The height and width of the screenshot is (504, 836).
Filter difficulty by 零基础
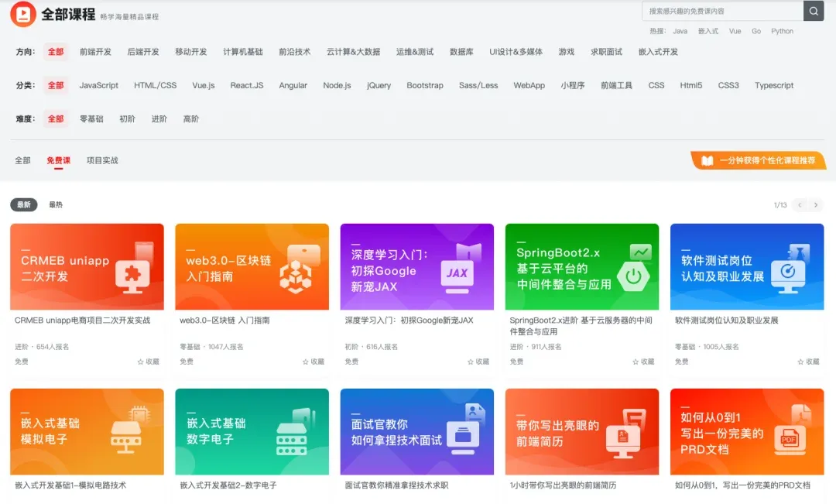[91, 119]
